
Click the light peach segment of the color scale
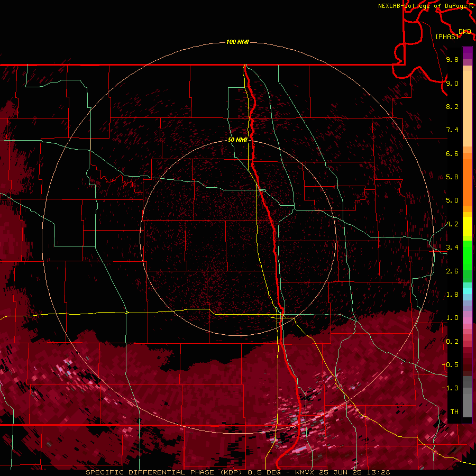pos(467,108)
